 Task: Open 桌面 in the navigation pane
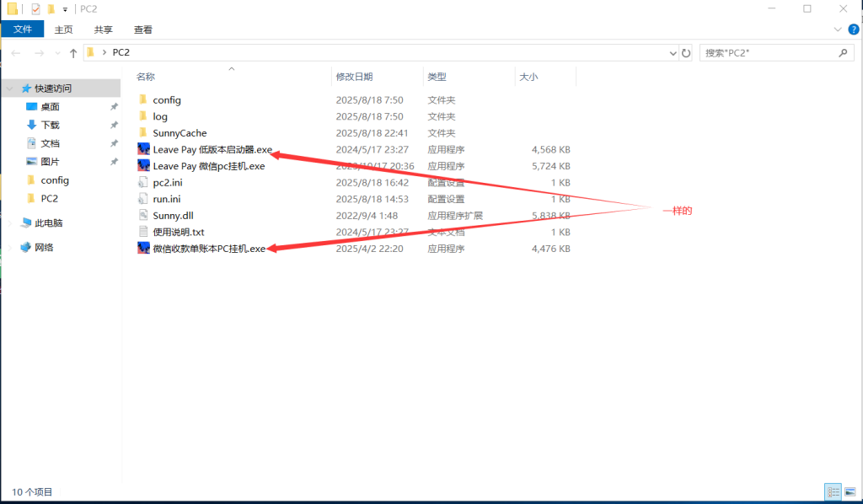click(x=50, y=107)
